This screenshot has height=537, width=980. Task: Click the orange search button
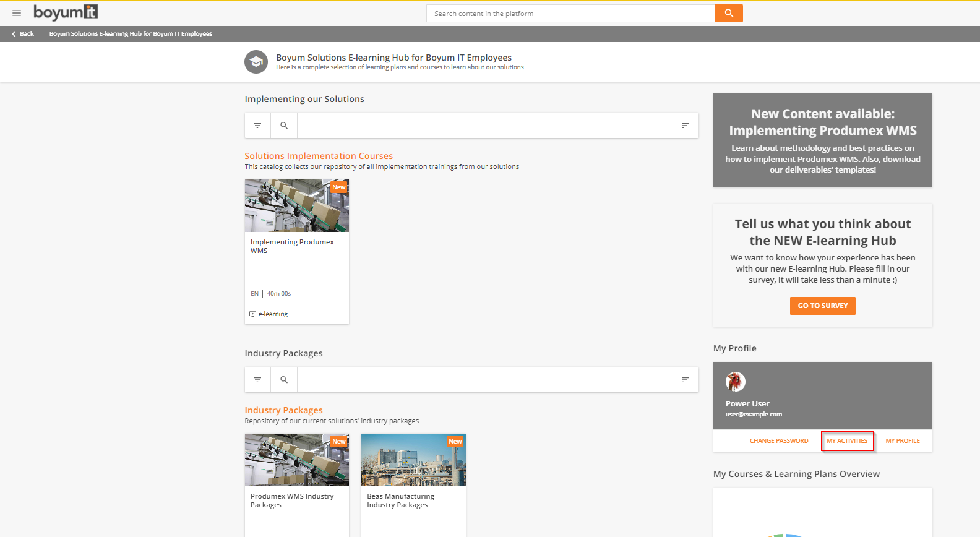pyautogui.click(x=729, y=13)
